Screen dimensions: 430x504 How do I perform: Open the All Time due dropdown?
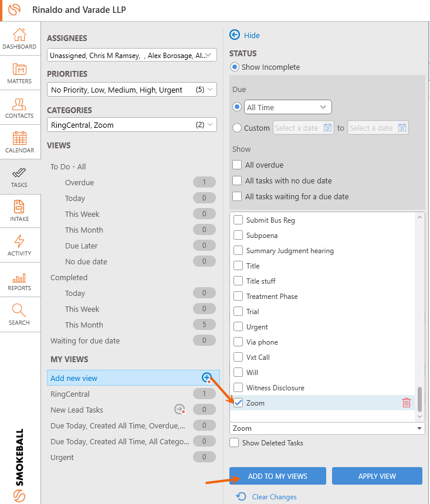point(287,107)
